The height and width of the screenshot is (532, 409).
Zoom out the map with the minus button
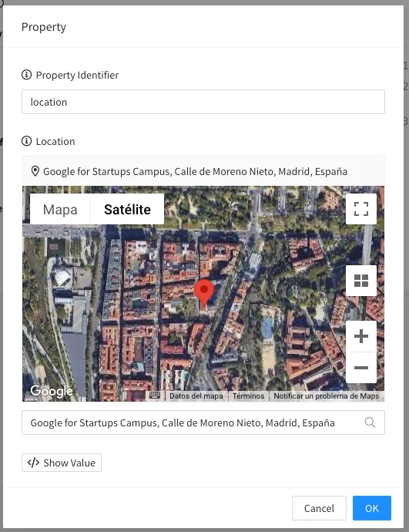click(x=361, y=368)
